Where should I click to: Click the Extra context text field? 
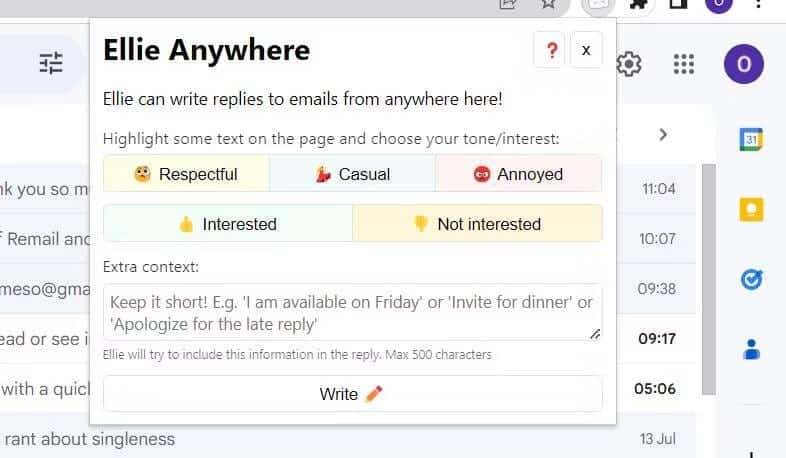[352, 313]
